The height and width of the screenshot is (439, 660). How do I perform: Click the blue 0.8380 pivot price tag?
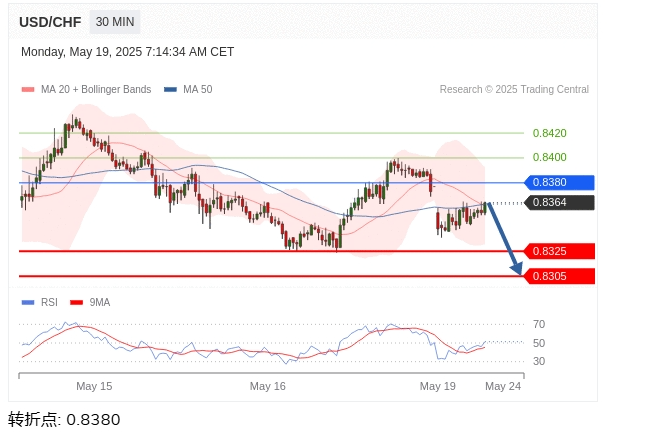(559, 183)
